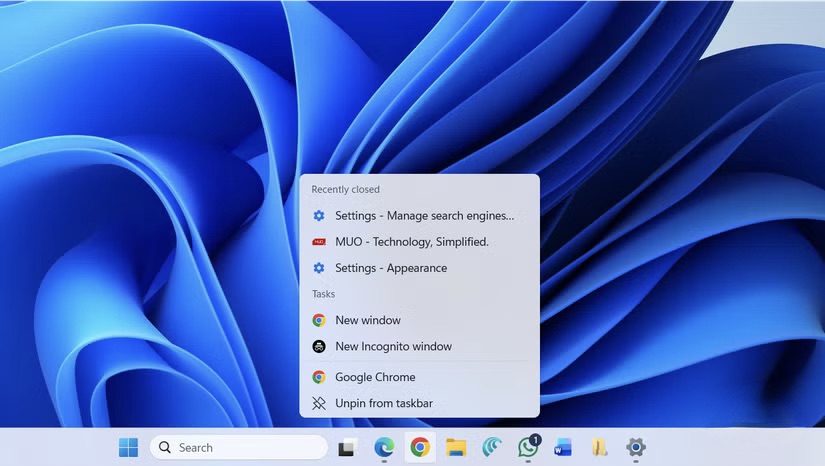Select New Incognito window task

pos(419,347)
